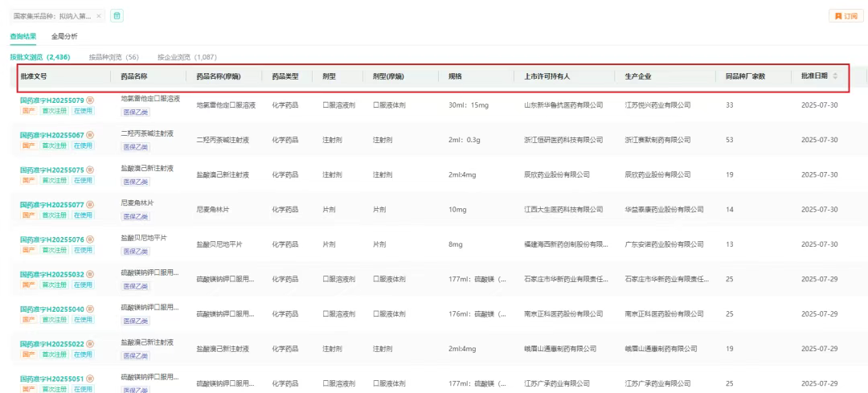Click the 在使用 tag under 国药准字H20255075
Screen dimensions: 868x393
pos(84,181)
